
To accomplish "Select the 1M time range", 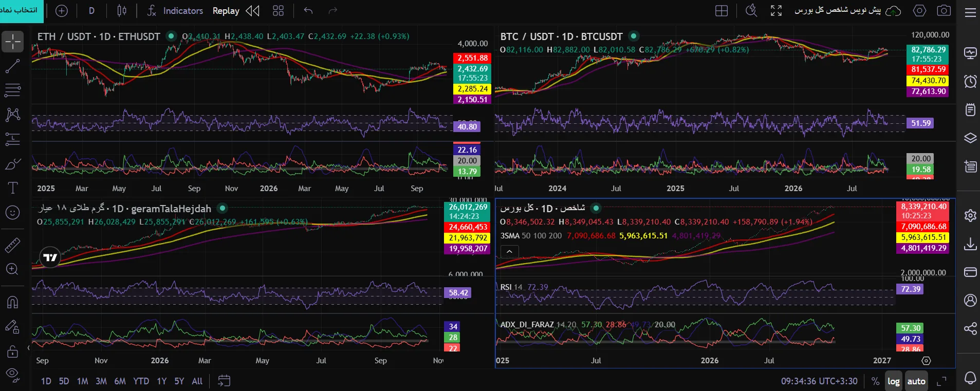I will (x=82, y=381).
